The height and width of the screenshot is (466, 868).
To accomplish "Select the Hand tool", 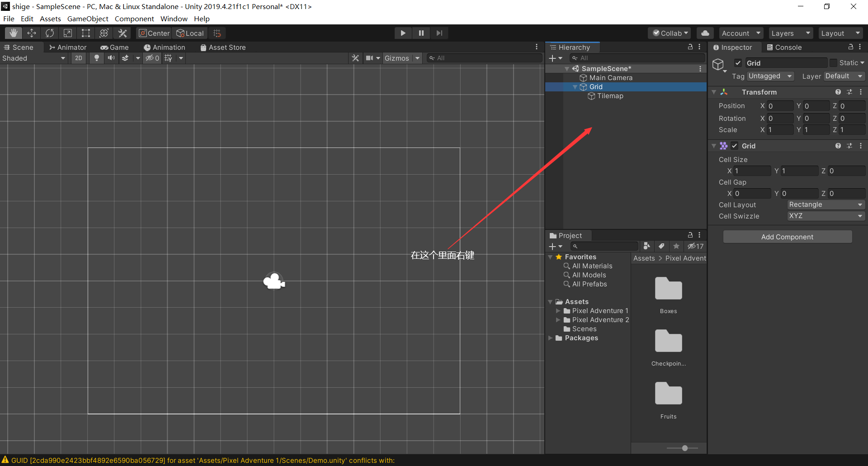I will pyautogui.click(x=14, y=33).
